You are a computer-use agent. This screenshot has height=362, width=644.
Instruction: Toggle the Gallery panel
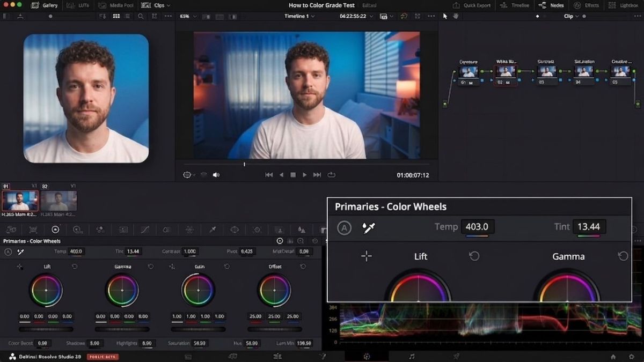click(x=44, y=5)
